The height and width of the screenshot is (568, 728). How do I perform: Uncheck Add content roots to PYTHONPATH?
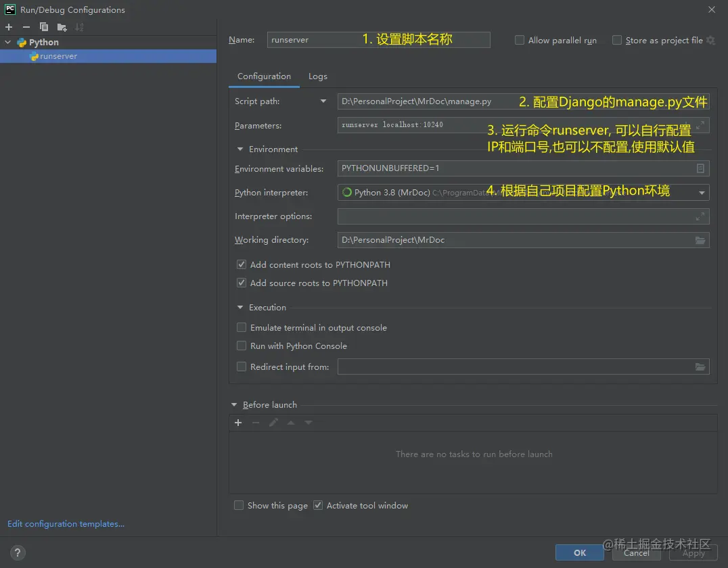click(x=242, y=264)
